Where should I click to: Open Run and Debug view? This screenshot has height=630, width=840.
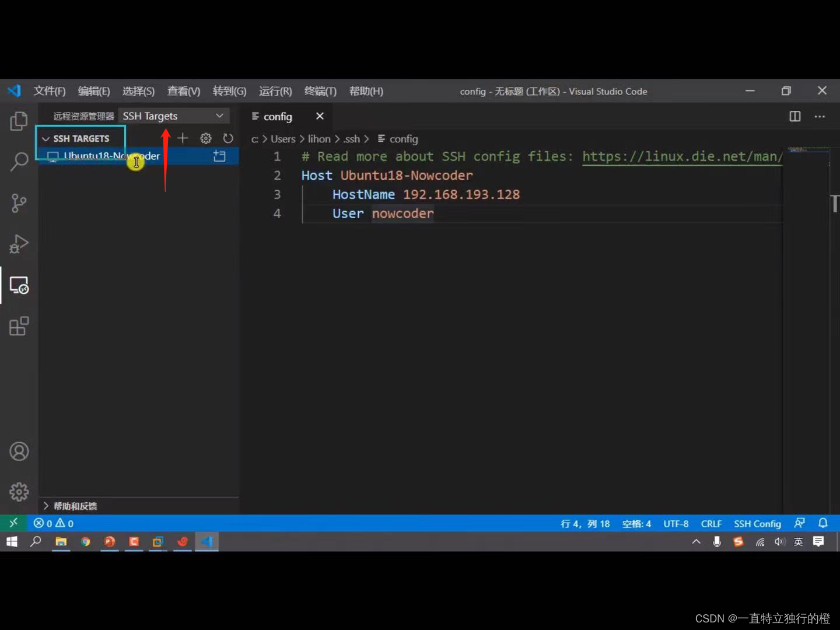tap(19, 244)
